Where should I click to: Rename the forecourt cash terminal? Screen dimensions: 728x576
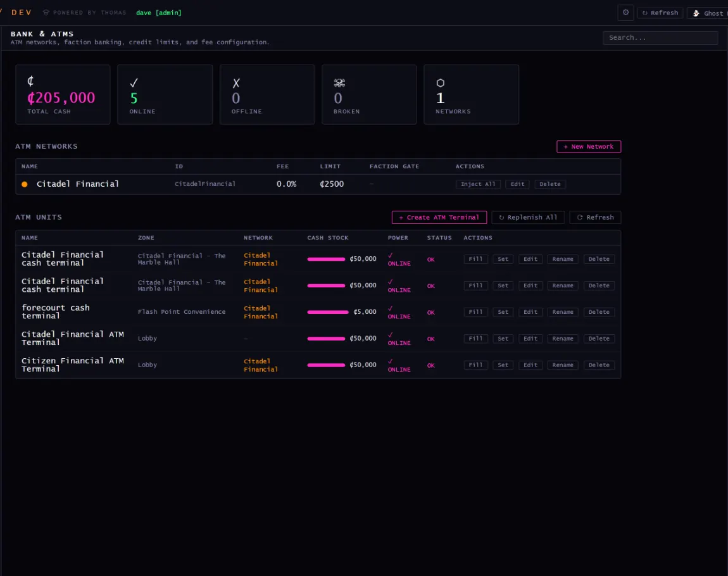coord(563,312)
